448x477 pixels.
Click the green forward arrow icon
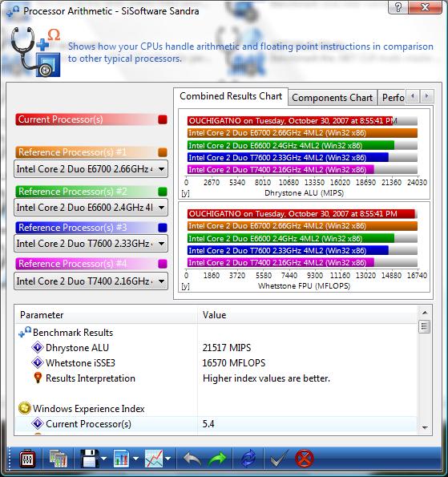click(217, 459)
